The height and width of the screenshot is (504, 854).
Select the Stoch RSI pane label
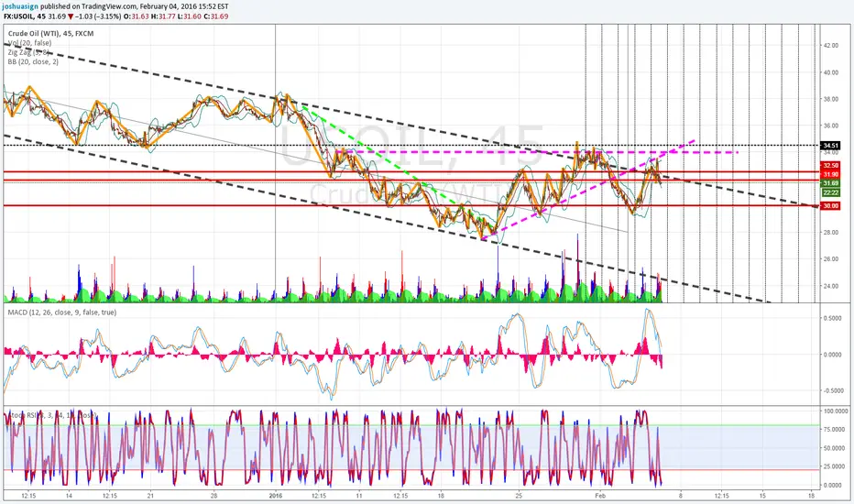[51, 415]
